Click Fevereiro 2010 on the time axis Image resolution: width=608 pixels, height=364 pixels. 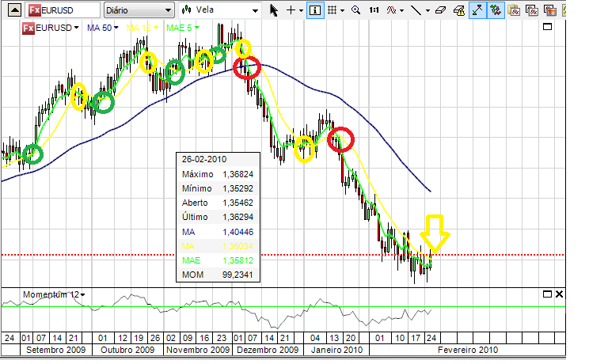tap(468, 350)
